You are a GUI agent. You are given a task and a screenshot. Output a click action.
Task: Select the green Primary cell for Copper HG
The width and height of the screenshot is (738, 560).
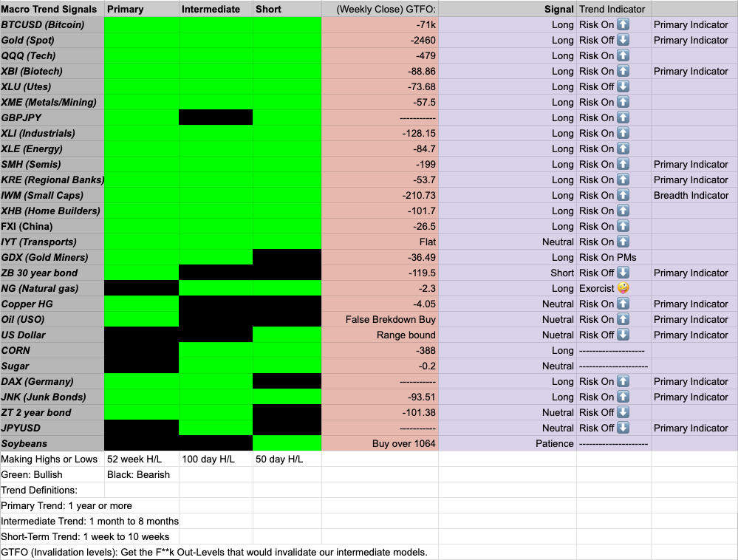click(141, 304)
